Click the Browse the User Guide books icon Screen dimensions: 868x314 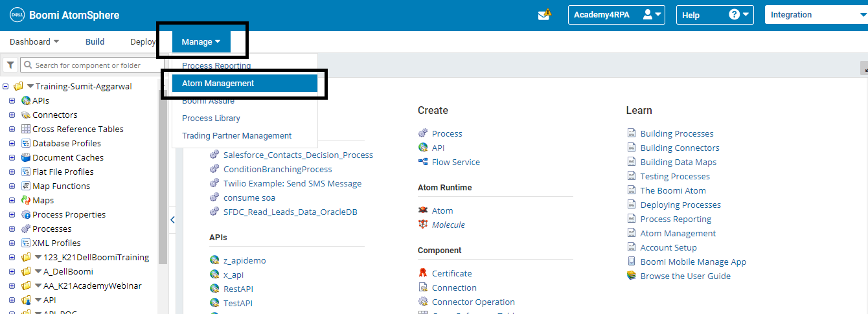pyautogui.click(x=632, y=276)
